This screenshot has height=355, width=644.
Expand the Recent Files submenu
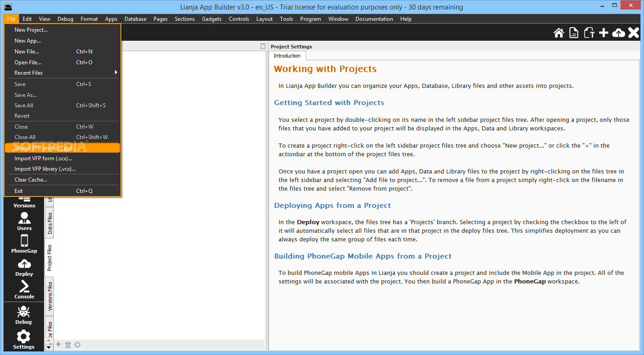[x=62, y=73]
